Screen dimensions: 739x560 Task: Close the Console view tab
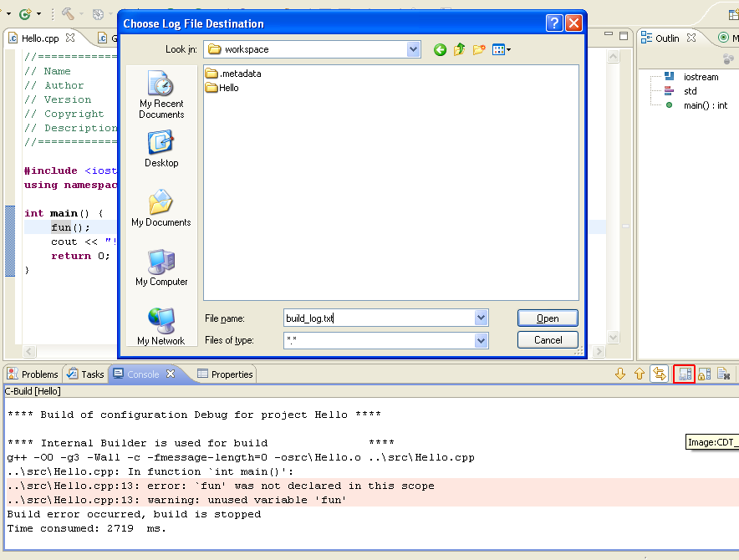[x=171, y=374]
